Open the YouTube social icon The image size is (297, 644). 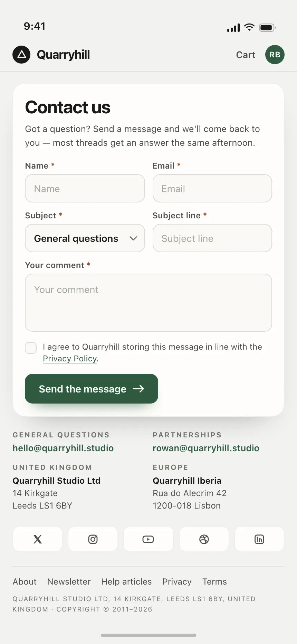pyautogui.click(x=148, y=539)
